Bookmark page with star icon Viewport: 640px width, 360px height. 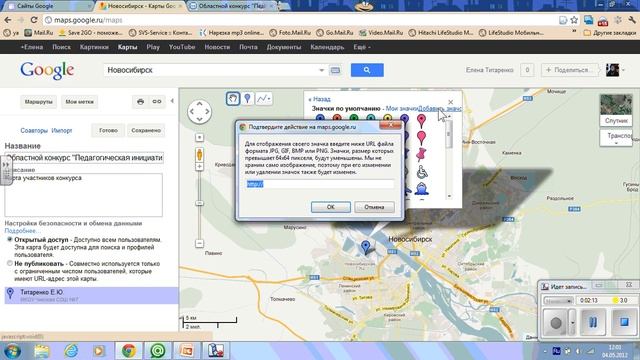coord(574,20)
